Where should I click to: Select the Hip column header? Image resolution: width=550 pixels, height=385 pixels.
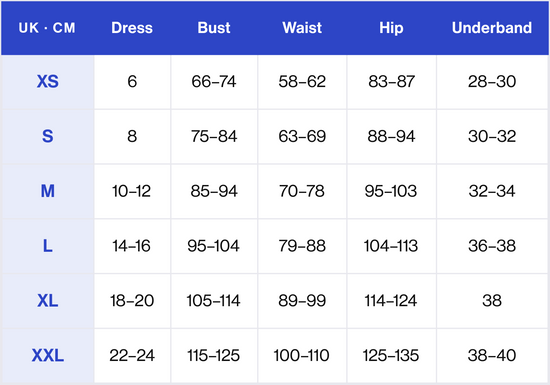(x=391, y=28)
